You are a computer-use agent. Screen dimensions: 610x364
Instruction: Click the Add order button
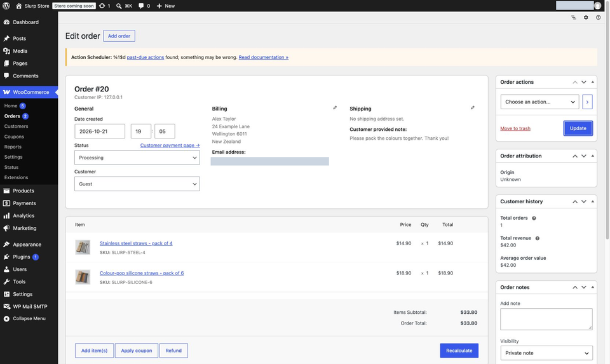119,36
